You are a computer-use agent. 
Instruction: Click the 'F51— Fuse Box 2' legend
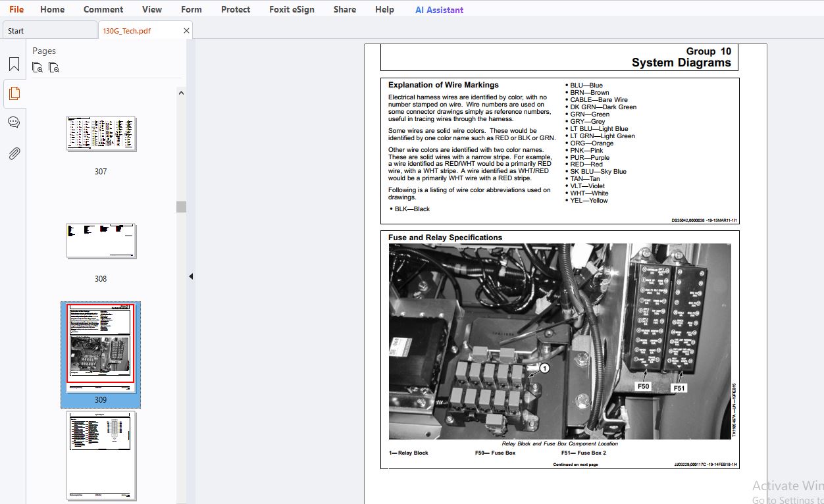coord(584,453)
